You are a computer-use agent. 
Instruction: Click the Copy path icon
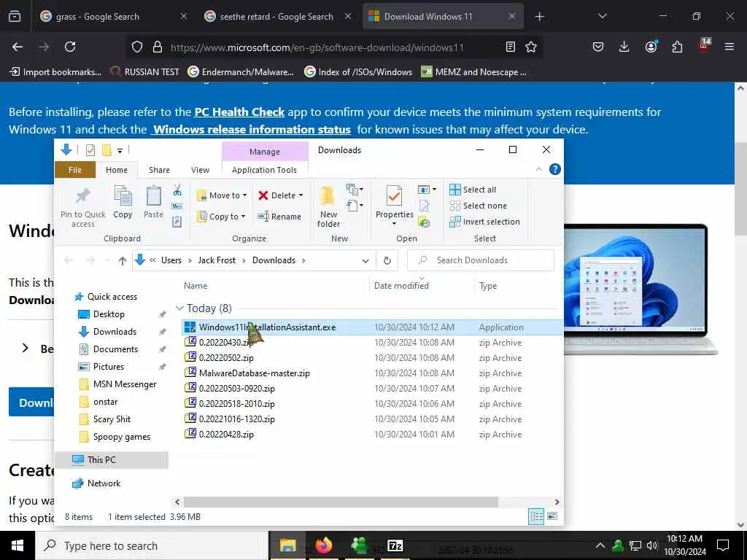tap(177, 206)
